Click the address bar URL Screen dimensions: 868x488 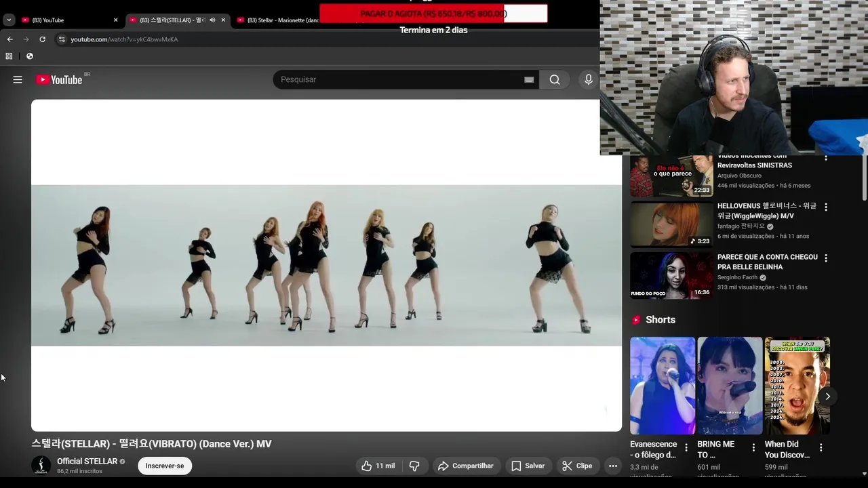click(x=124, y=39)
